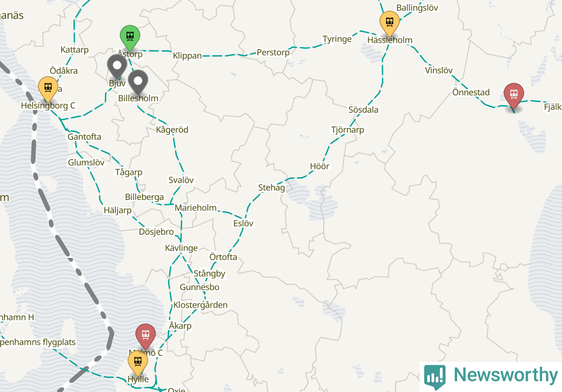Select the Perstorp station label
The width and height of the screenshot is (562, 392).
click(x=273, y=53)
